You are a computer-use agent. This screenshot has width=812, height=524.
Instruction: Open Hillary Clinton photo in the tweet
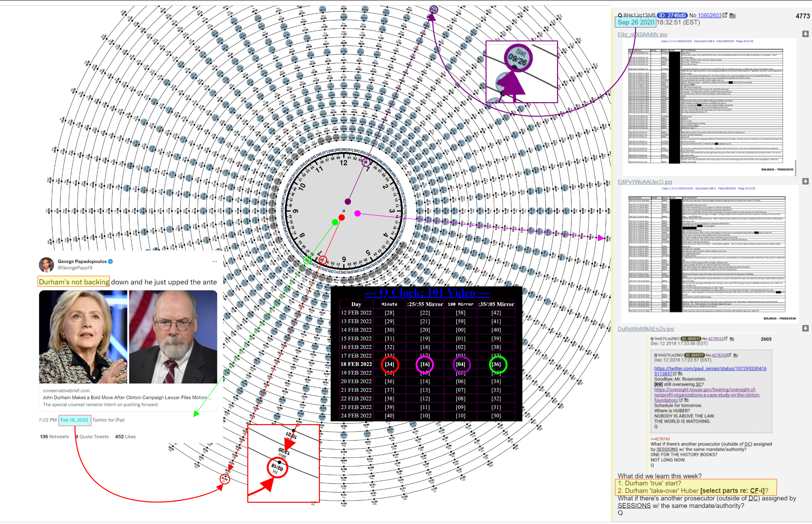pyautogui.click(x=83, y=337)
